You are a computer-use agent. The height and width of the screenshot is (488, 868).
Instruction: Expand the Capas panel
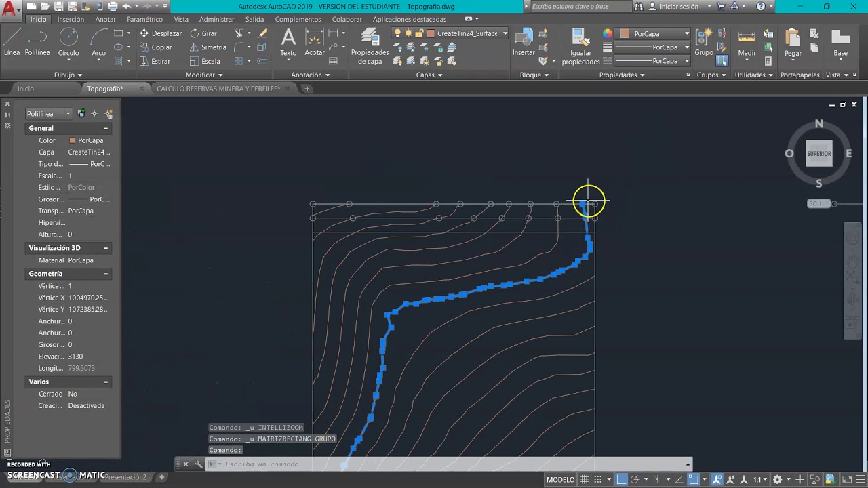pos(429,75)
